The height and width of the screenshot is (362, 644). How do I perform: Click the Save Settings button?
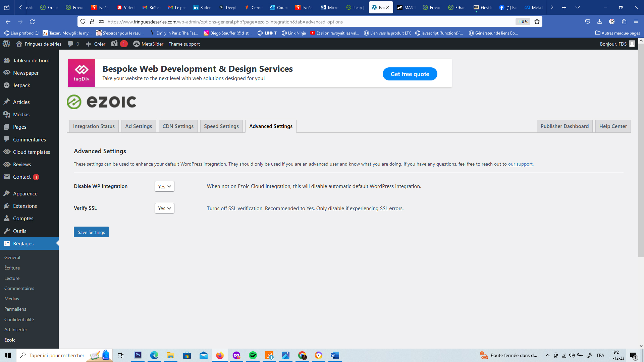(x=91, y=232)
